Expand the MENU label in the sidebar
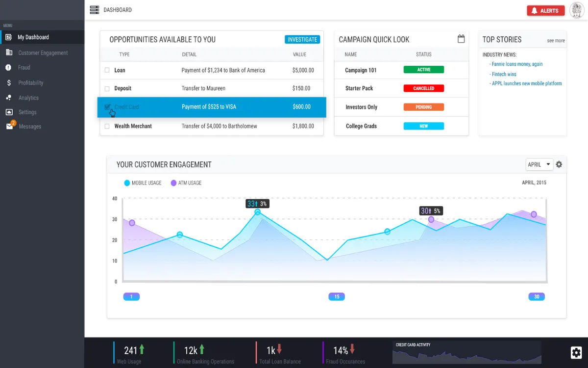Screen dimensions: 588x368 [x=7, y=25]
